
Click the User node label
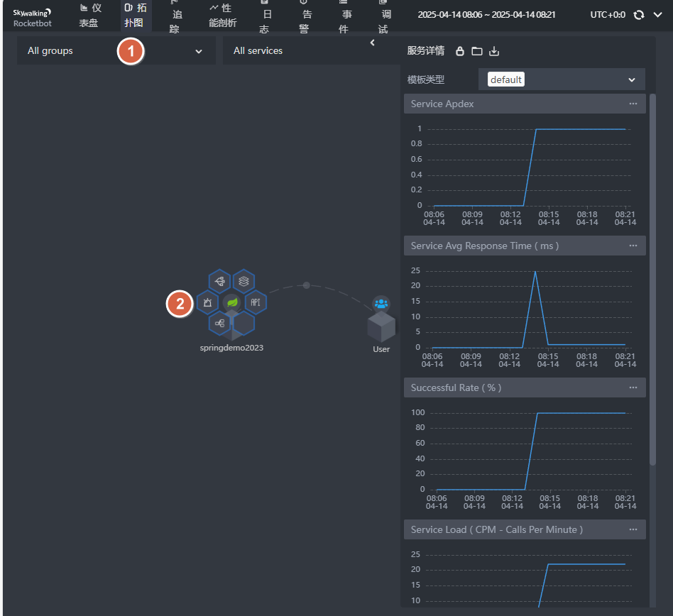coord(381,349)
